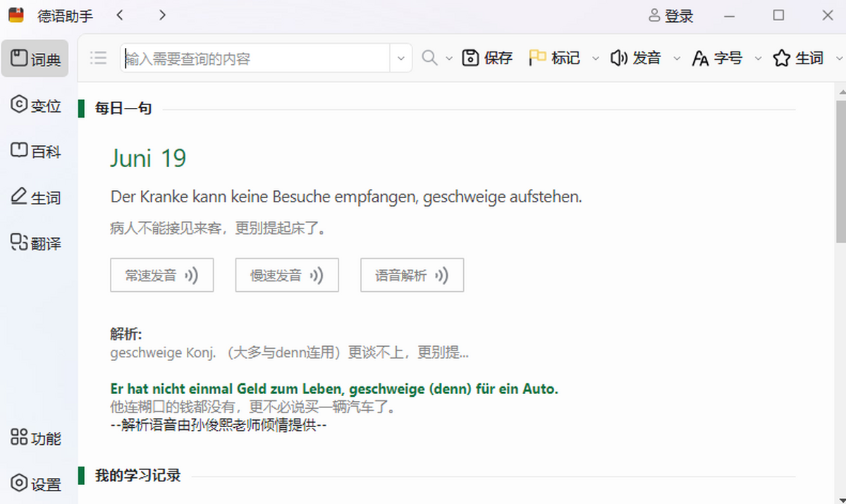
Task: Open the word list icon beside search box
Action: [x=98, y=59]
